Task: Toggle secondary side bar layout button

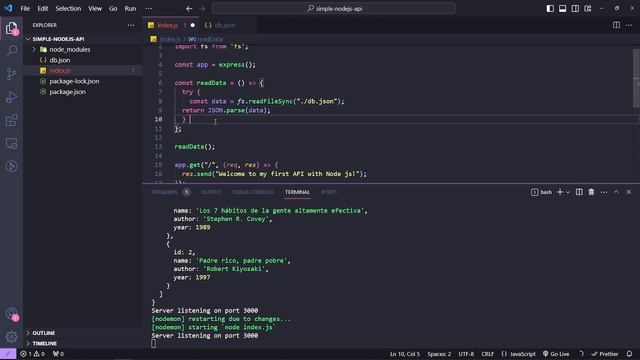Action: pos(575,9)
